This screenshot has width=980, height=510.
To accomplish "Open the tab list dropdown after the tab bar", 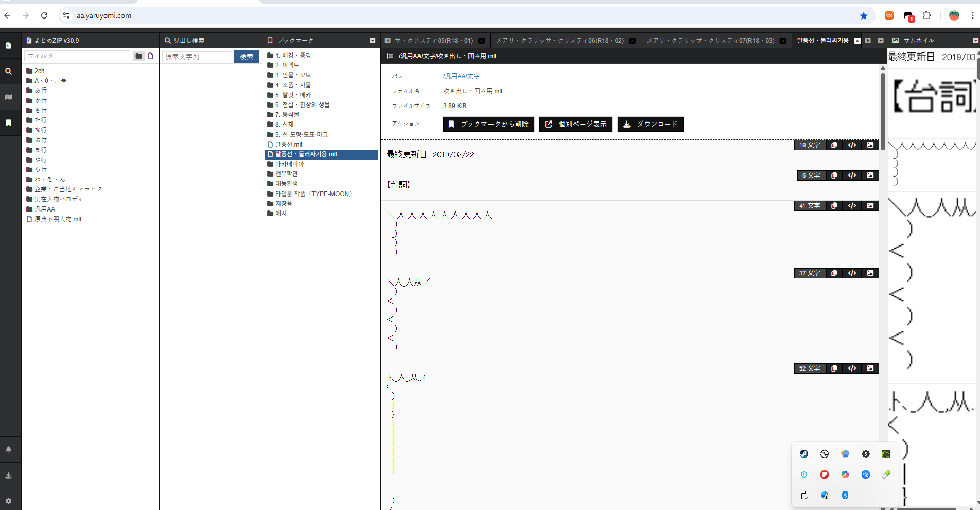I will click(881, 41).
